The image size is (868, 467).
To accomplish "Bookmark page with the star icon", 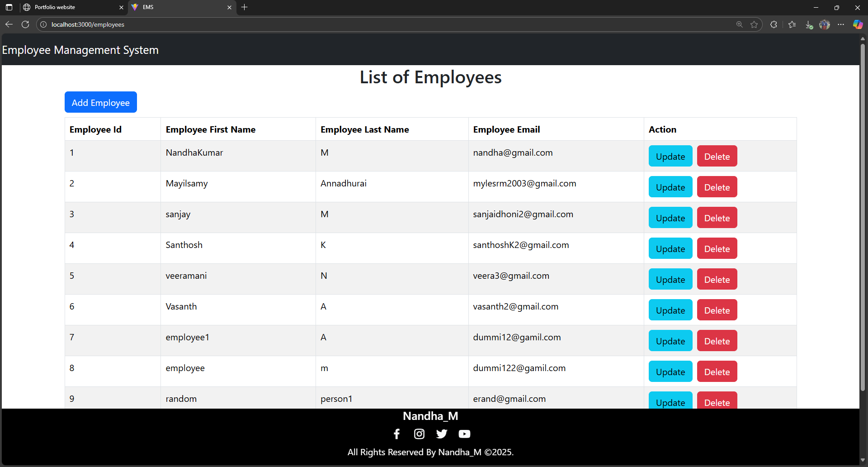I will tap(754, 24).
